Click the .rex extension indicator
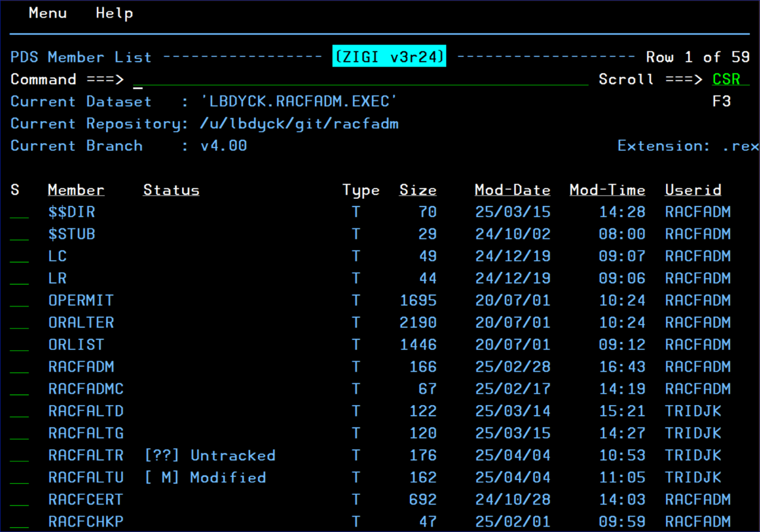The height and width of the screenshot is (532, 760). 741,145
